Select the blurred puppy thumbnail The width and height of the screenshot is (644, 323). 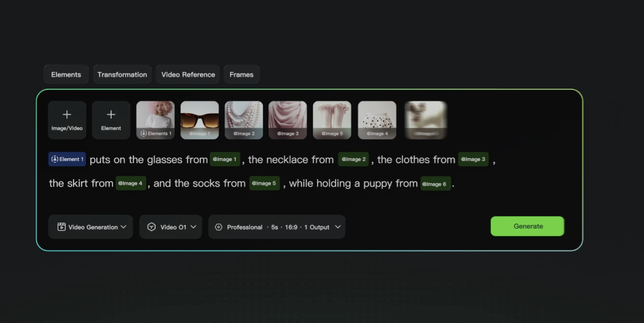pyautogui.click(x=426, y=120)
